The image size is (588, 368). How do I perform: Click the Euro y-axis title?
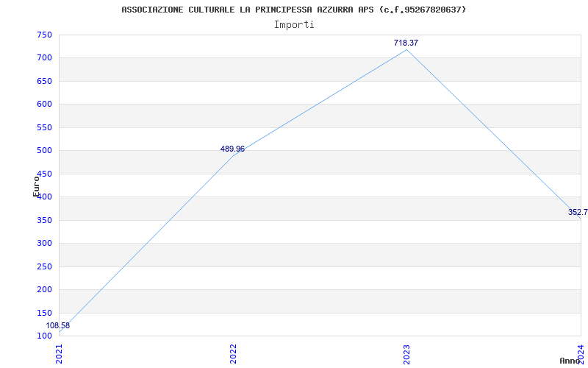[36, 186]
